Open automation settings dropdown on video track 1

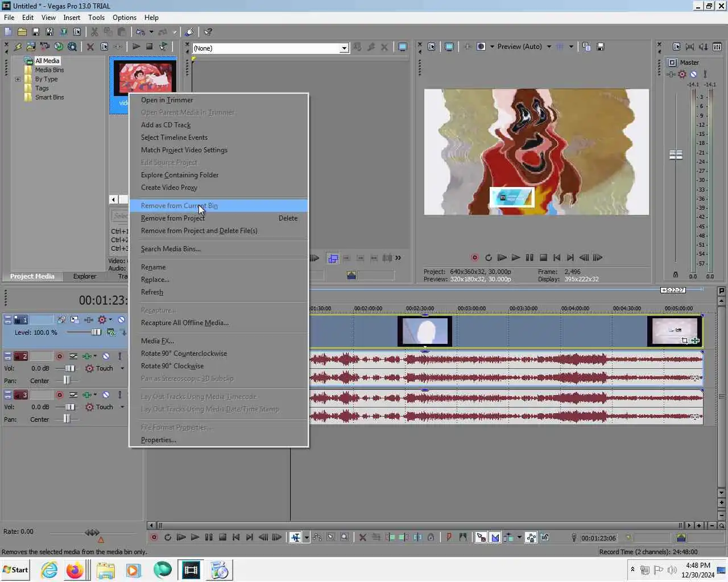[110, 320]
